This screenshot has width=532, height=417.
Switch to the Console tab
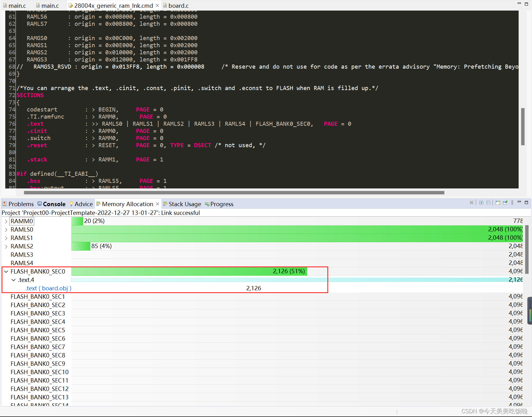coord(54,204)
